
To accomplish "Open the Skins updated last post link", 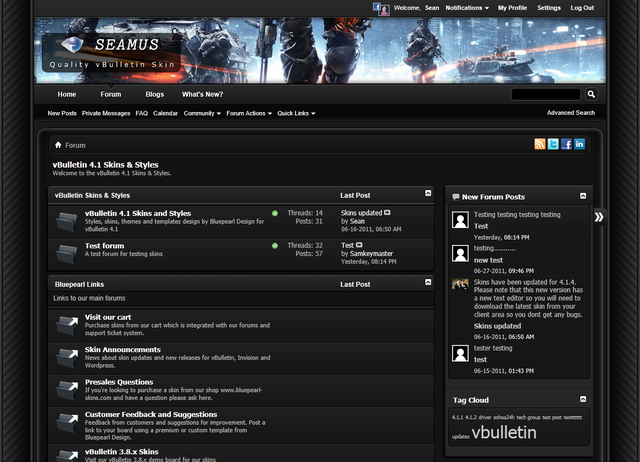I will point(361,213).
